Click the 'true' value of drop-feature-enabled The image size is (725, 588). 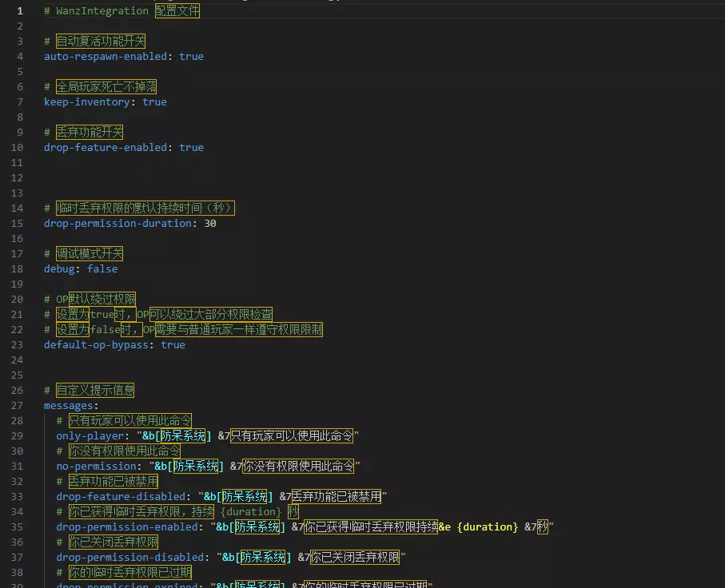(191, 148)
